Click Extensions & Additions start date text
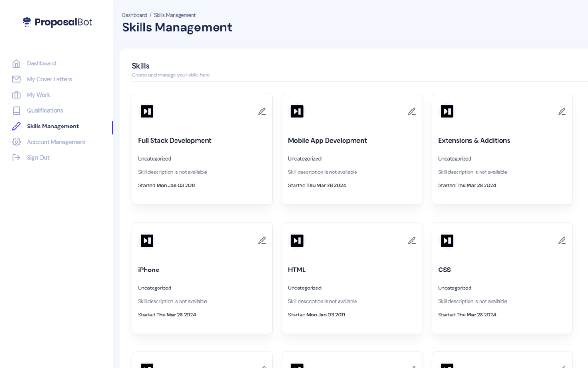588x368 pixels. [x=467, y=186]
